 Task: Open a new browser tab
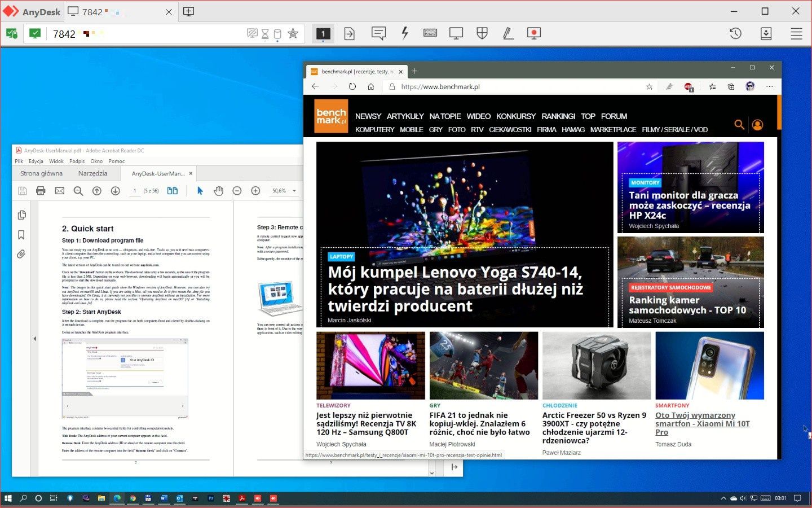pyautogui.click(x=414, y=71)
